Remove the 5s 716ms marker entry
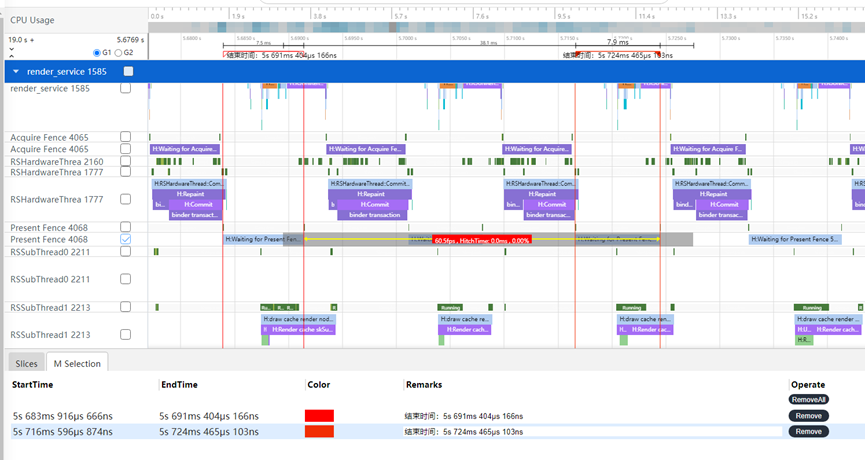865x460 pixels. click(808, 432)
